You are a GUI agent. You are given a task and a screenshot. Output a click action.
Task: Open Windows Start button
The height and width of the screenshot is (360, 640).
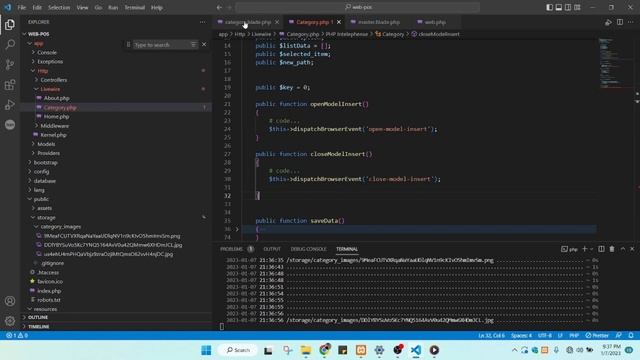tap(206, 350)
